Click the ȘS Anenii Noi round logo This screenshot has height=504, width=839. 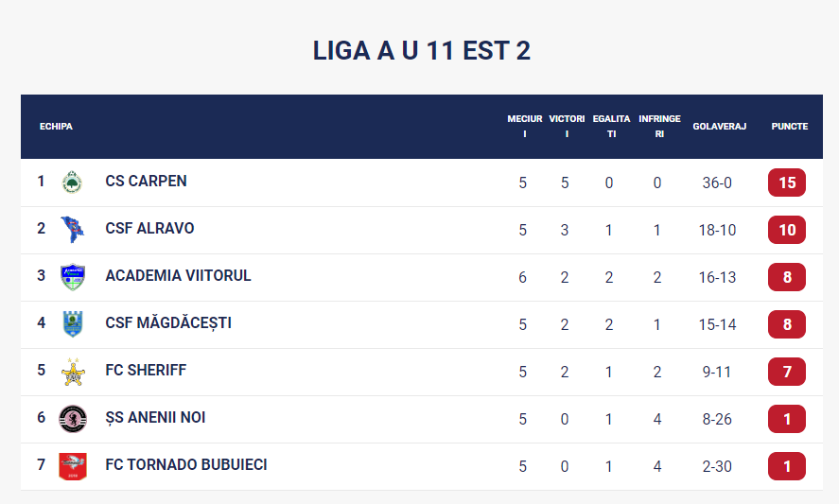pos(72,419)
